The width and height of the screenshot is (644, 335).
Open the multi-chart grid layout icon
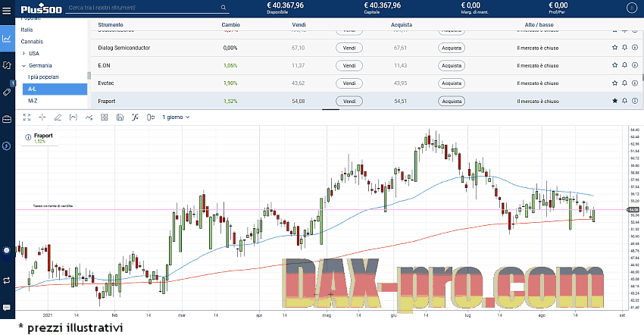105,117
